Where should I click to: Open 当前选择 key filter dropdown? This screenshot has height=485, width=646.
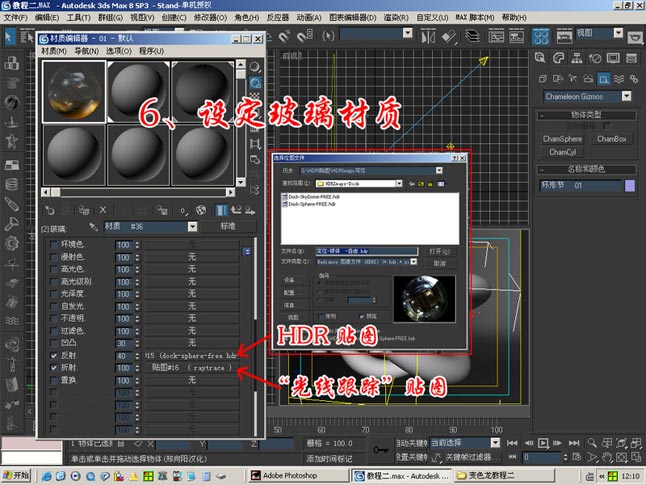click(x=495, y=443)
